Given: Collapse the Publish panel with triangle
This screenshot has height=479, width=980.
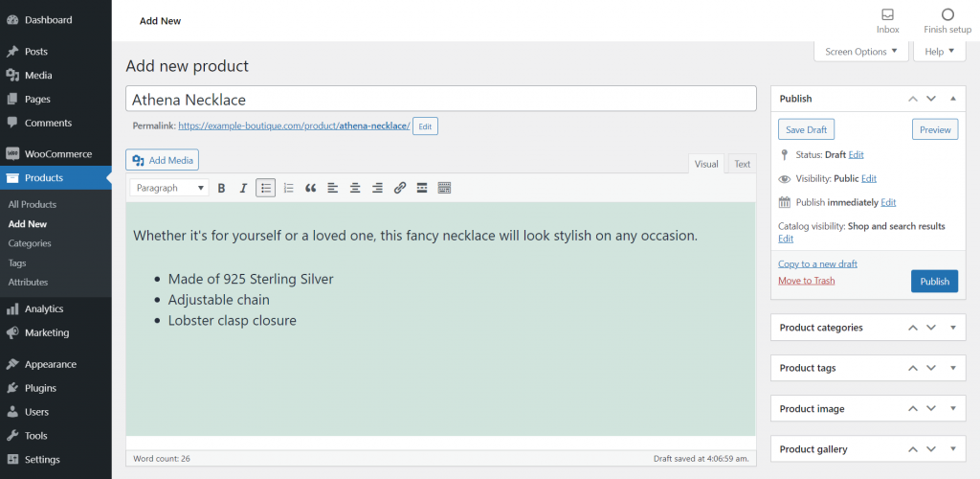Looking at the screenshot, I should pos(952,99).
